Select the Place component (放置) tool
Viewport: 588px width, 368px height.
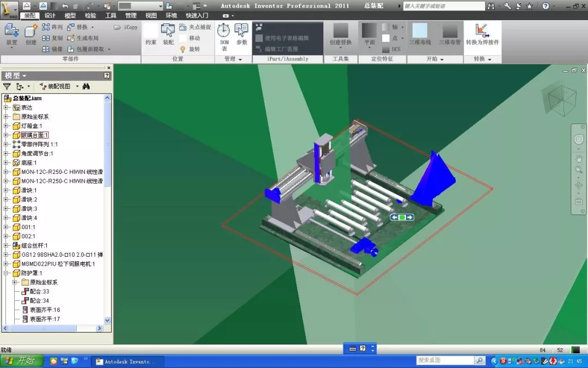click(11, 34)
